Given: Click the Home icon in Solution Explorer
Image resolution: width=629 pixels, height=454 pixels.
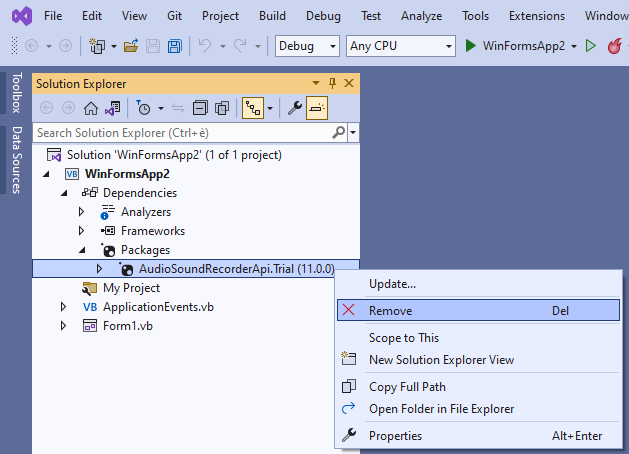Looking at the screenshot, I should coord(91,108).
